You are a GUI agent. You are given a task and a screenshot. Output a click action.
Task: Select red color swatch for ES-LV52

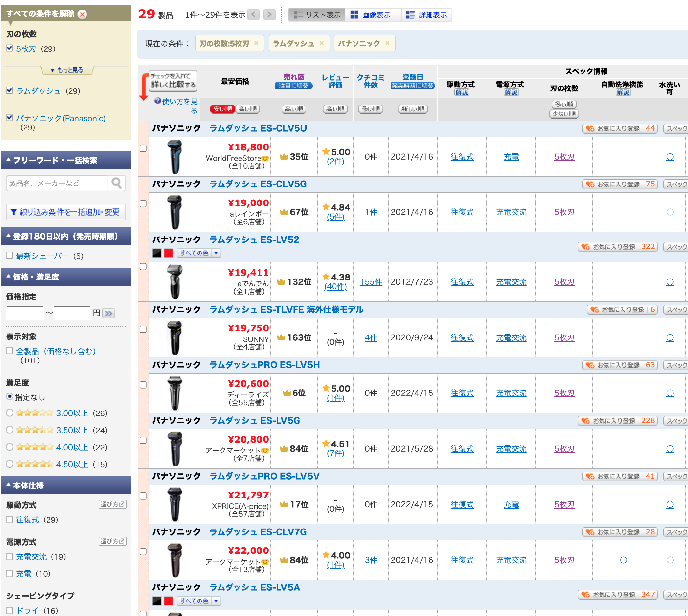[x=168, y=253]
